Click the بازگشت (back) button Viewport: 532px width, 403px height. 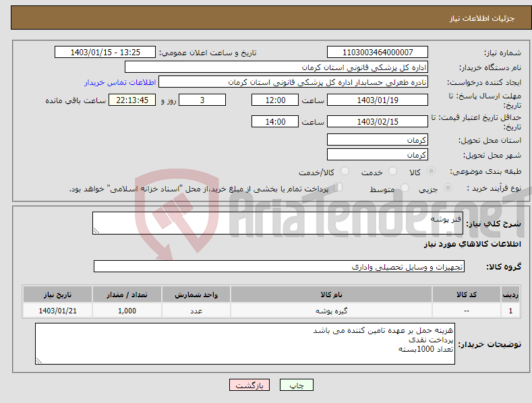coord(249,385)
